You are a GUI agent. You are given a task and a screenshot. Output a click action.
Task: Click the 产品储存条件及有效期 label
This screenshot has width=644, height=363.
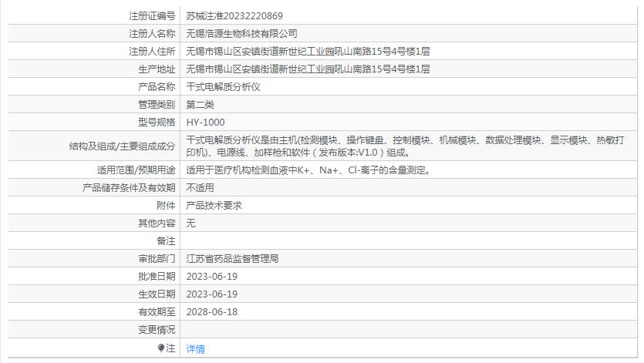(129, 187)
